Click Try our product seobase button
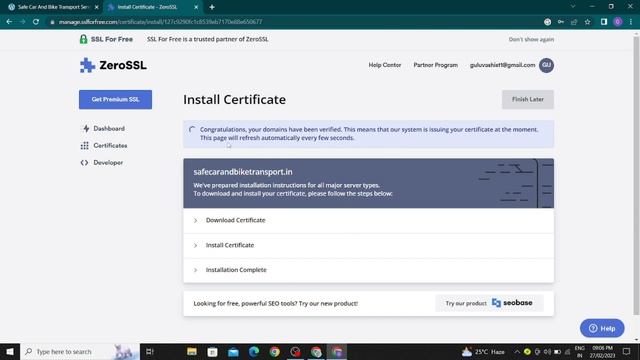 (x=489, y=303)
